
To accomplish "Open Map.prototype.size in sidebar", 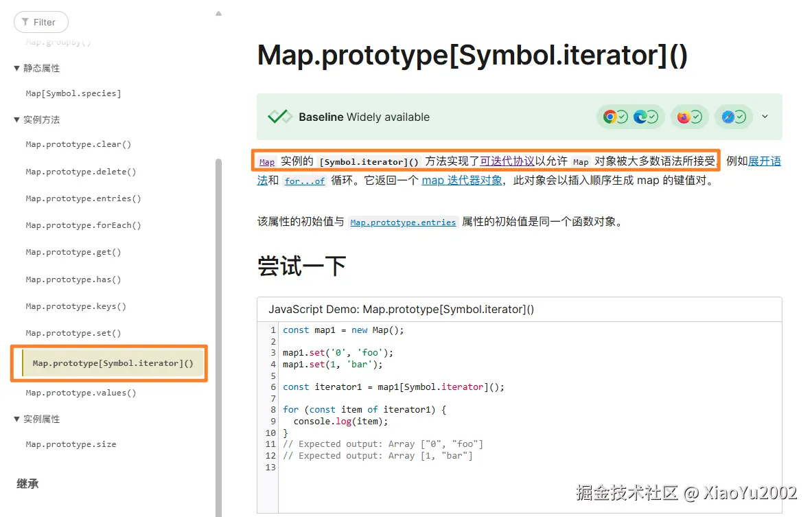I will (71, 444).
